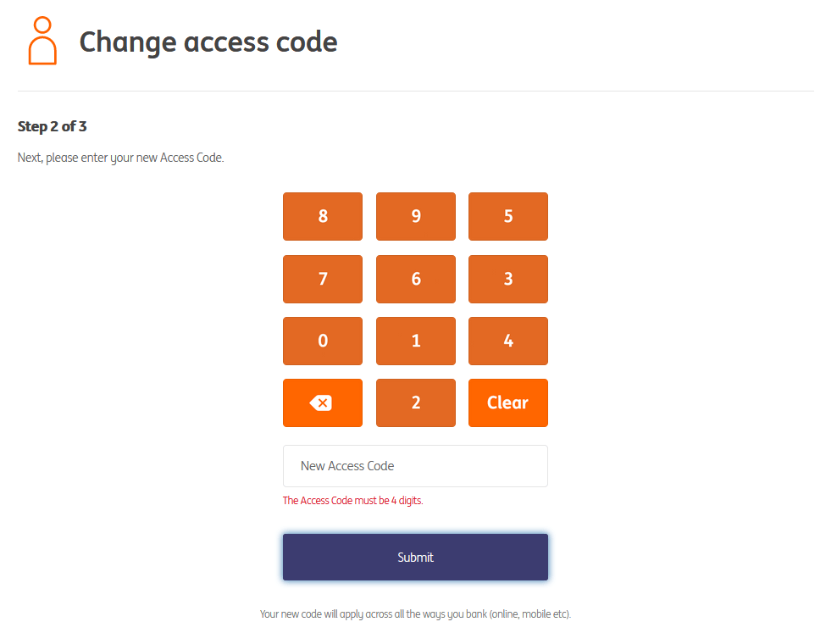Click the 4 digits error message

(x=352, y=501)
